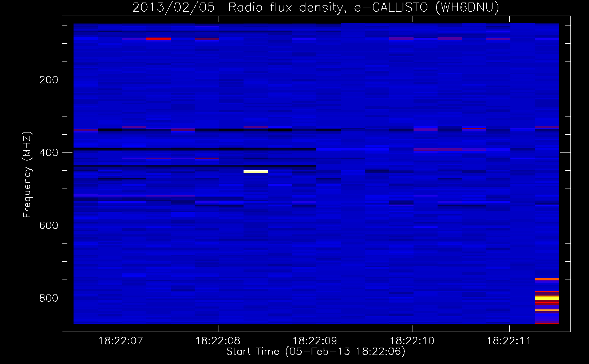Click the red streak near top of spectrogram
The height and width of the screenshot is (364, 589).
[x=158, y=39]
